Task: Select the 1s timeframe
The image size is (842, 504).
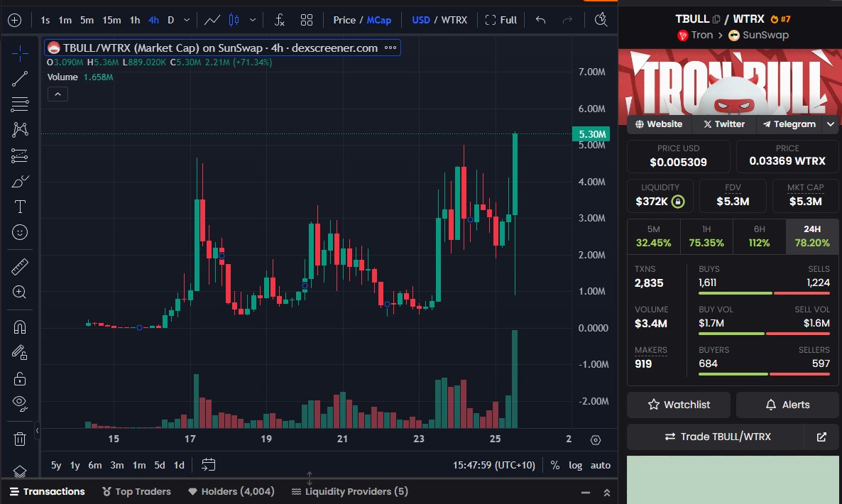Action: click(x=45, y=21)
